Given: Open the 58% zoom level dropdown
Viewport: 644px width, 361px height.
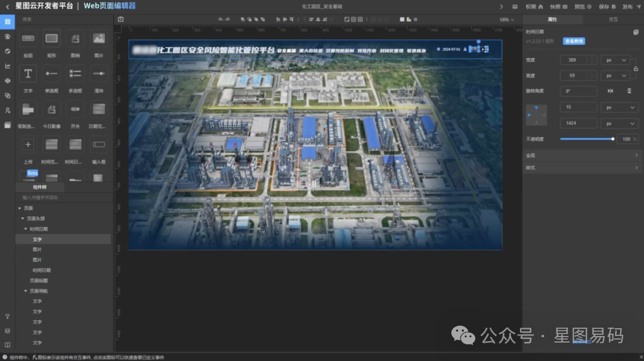Looking at the screenshot, I should pos(507,20).
